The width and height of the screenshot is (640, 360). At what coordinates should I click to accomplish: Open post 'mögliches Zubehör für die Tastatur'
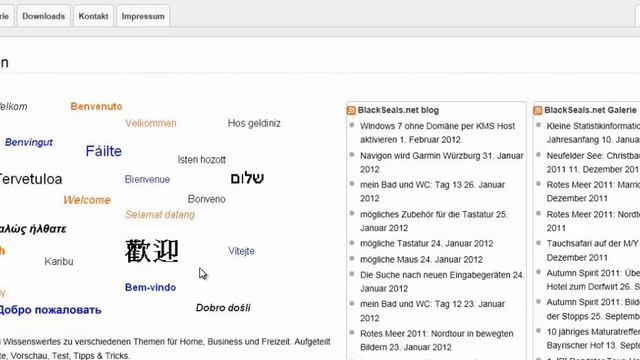(x=433, y=221)
